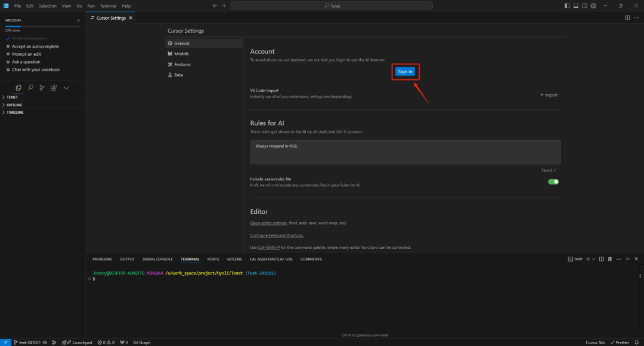The image size is (644, 346).
Task: Select the Explorer files icon
Action: click(x=18, y=88)
